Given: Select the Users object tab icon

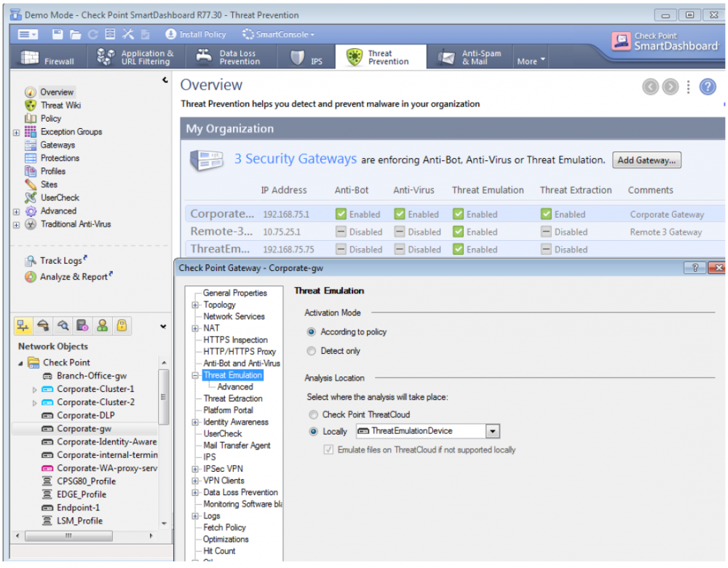Looking at the screenshot, I should tap(103, 326).
